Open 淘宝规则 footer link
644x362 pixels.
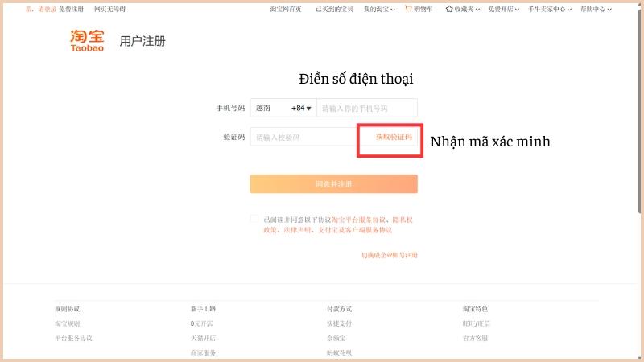68,323
